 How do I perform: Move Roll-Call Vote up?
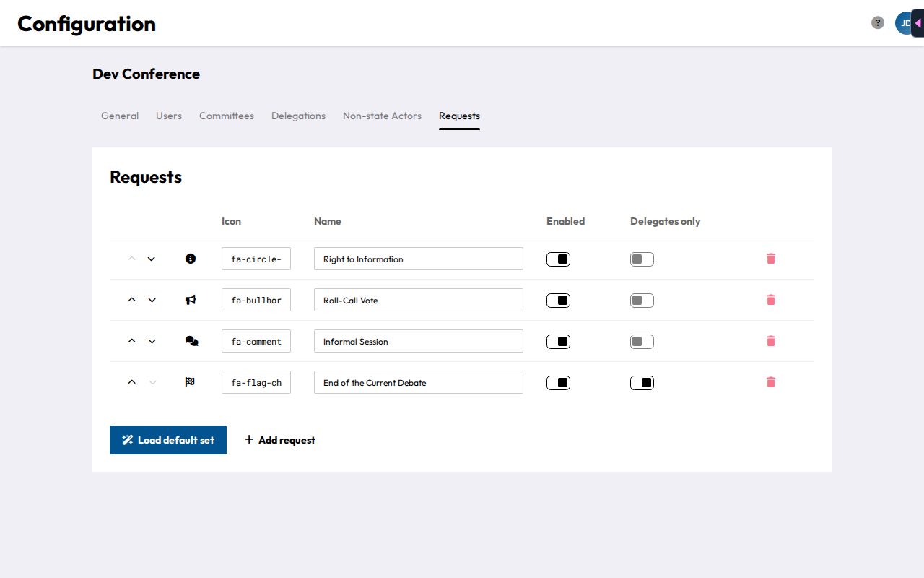[x=131, y=300]
